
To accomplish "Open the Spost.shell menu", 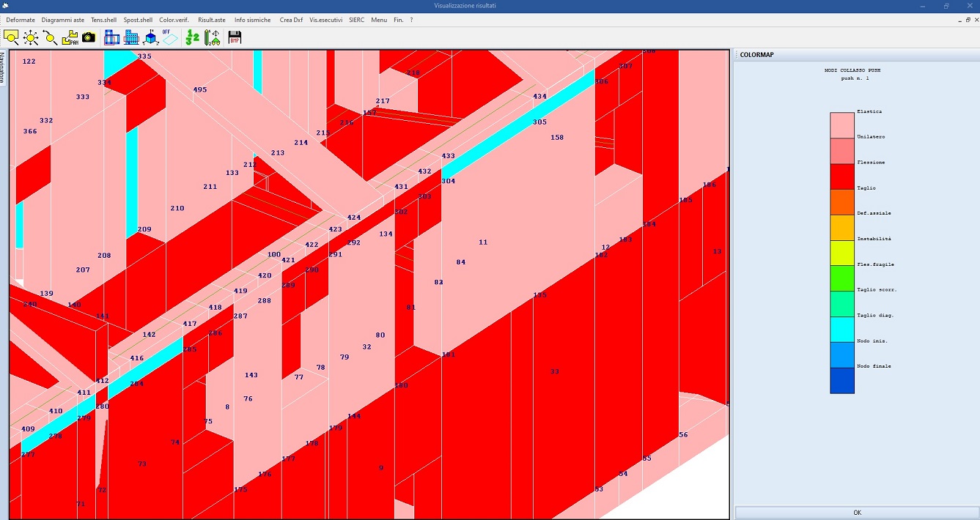I will pos(138,20).
